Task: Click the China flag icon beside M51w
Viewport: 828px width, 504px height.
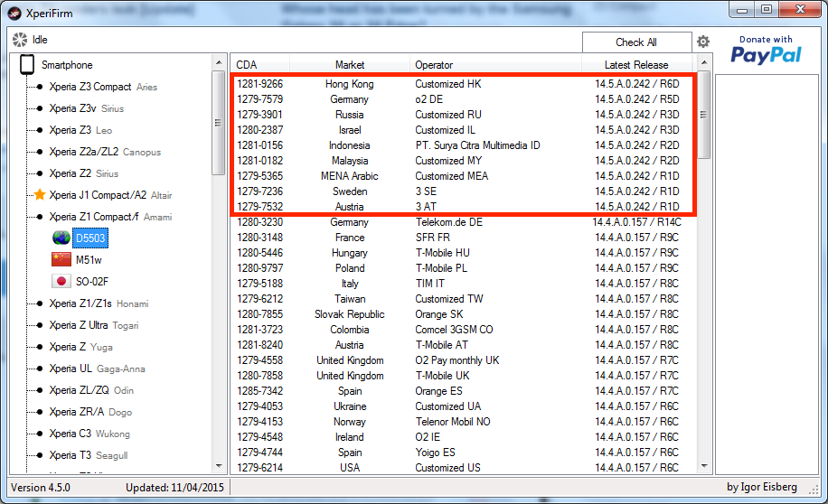Action: pyautogui.click(x=61, y=259)
